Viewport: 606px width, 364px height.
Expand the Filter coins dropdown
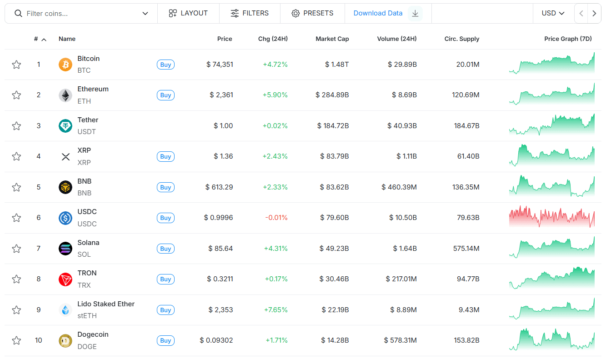click(145, 13)
